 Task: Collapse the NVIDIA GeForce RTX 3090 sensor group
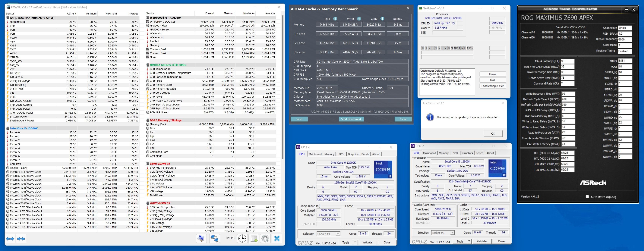pos(148,65)
